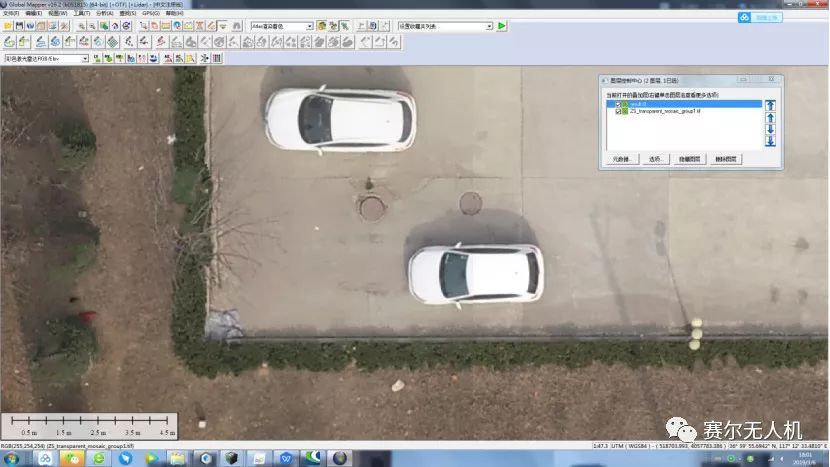Uncheck the highlighted top layer's visibility checkbox
The image size is (830, 467).
[x=618, y=104]
